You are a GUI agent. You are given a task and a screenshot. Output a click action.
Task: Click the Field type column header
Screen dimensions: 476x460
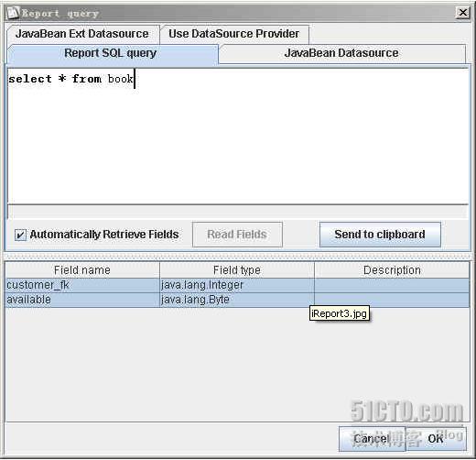[237, 270]
